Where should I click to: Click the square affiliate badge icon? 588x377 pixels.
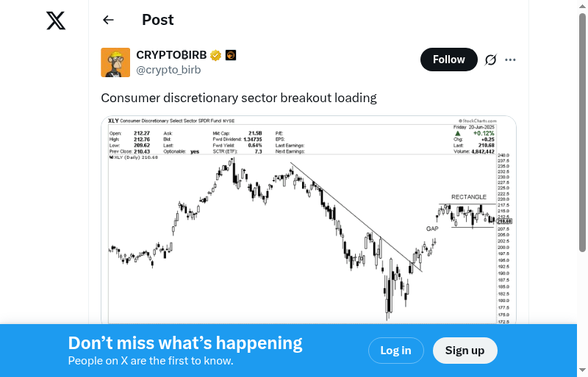[x=230, y=55]
